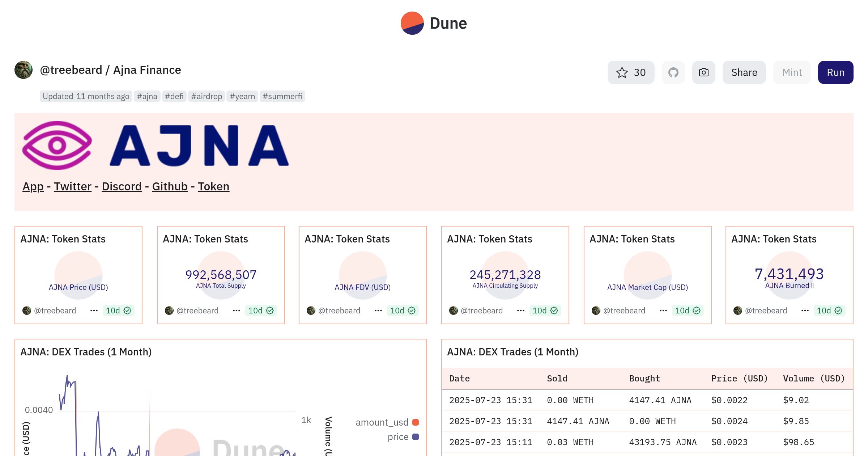Select the 43193.75 AJNA cell
This screenshot has height=456, width=868.
[x=663, y=442]
